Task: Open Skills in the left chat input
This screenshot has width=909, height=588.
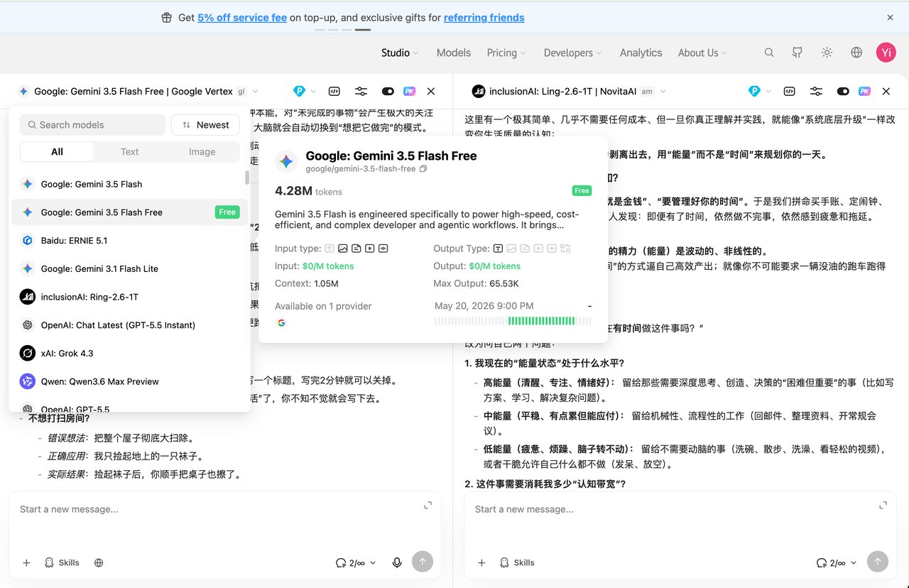Action: (x=62, y=562)
